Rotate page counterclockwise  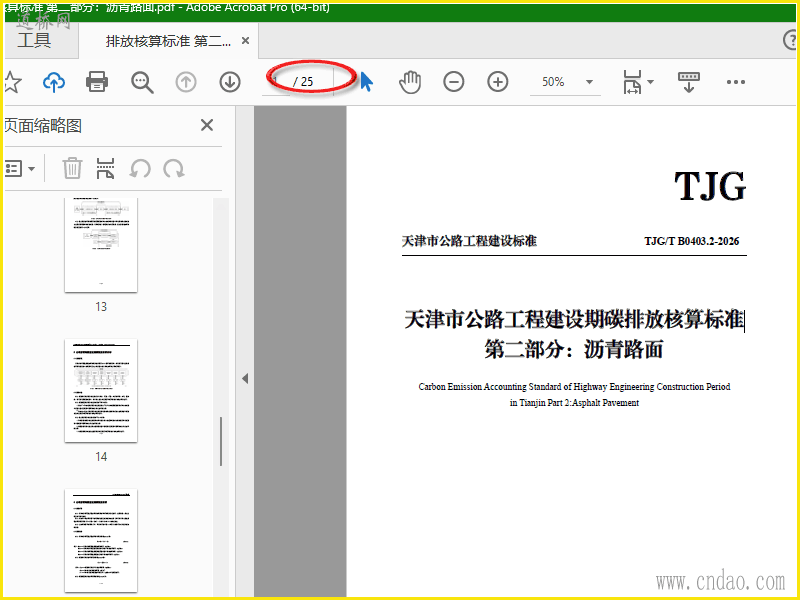click(x=140, y=168)
